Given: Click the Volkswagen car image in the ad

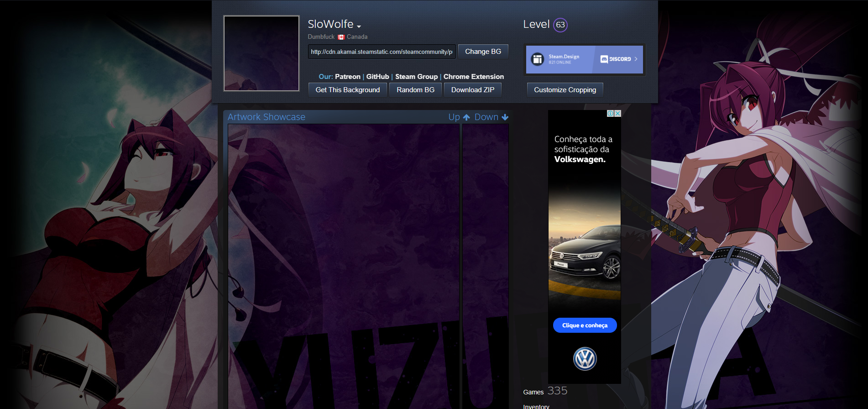Looking at the screenshot, I should (x=585, y=253).
